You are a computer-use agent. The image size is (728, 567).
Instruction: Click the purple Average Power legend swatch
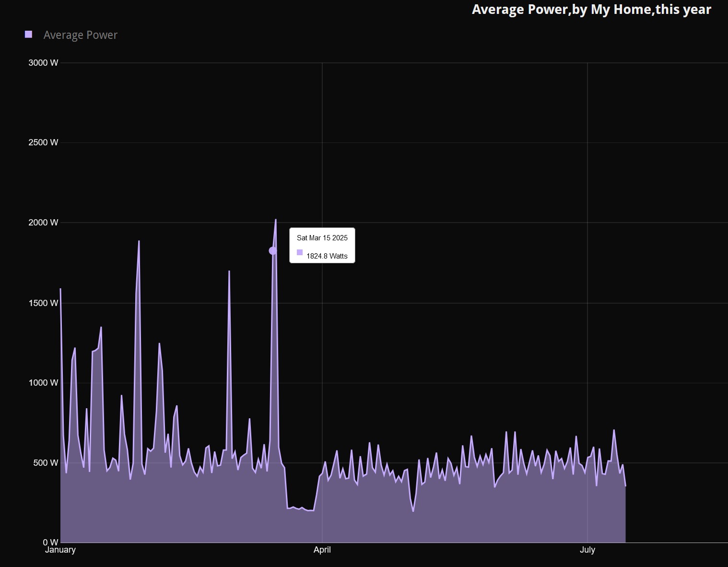pyautogui.click(x=28, y=35)
